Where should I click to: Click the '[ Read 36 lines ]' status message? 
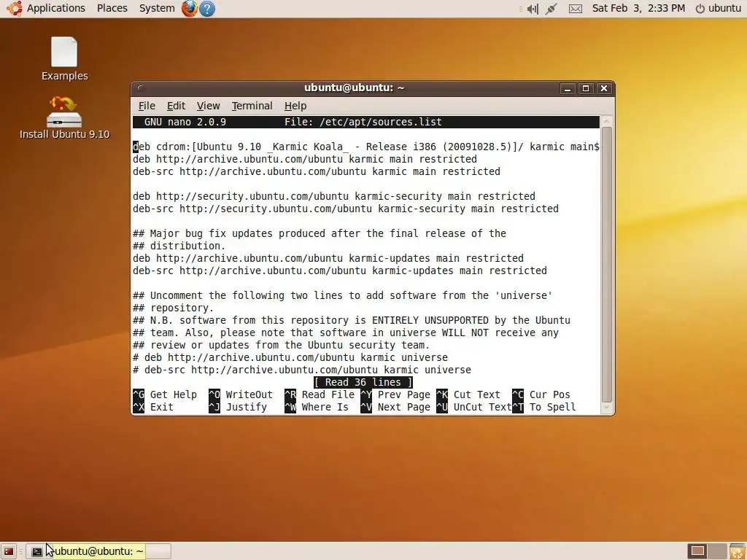(363, 382)
